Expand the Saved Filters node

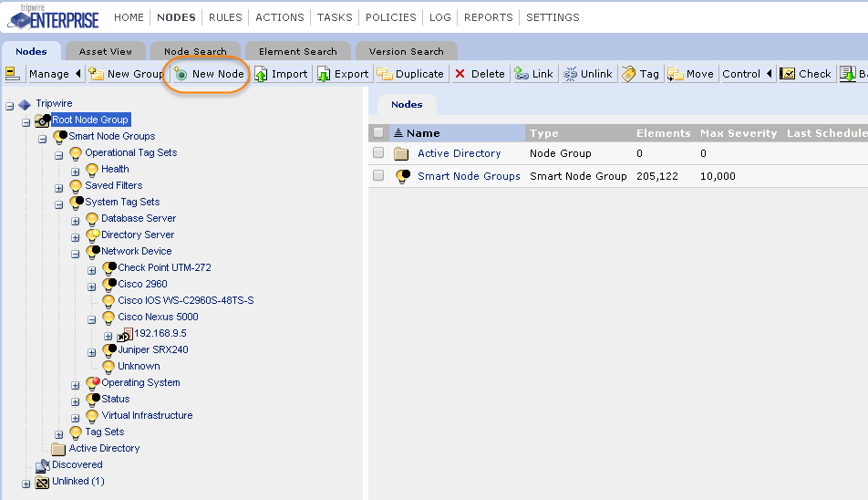(x=58, y=188)
